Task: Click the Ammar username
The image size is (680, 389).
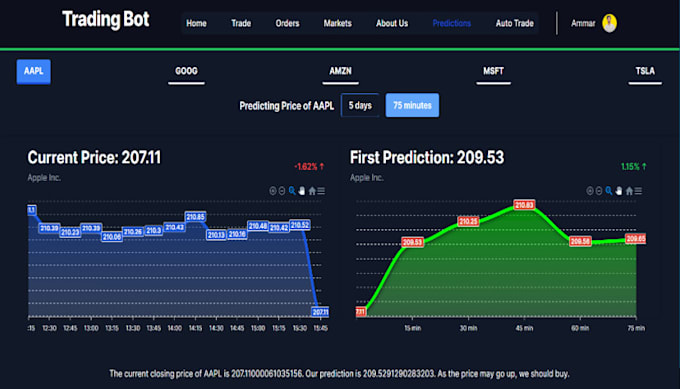Action: coord(583,23)
